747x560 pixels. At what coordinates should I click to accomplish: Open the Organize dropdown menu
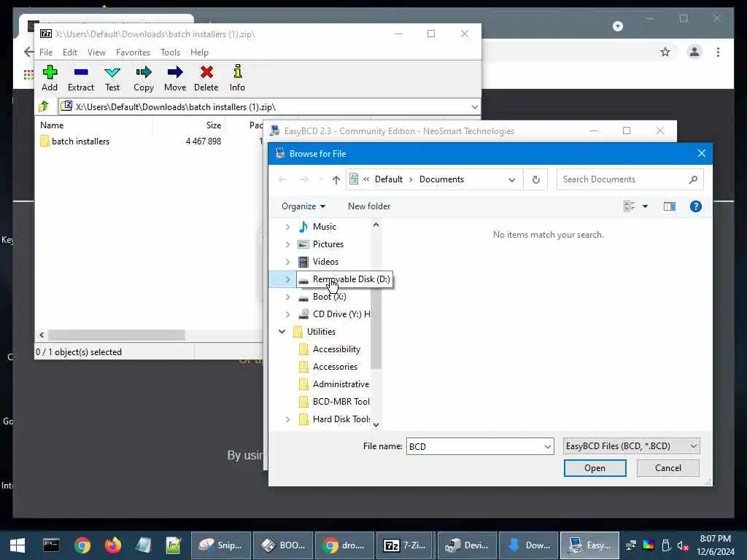(303, 206)
